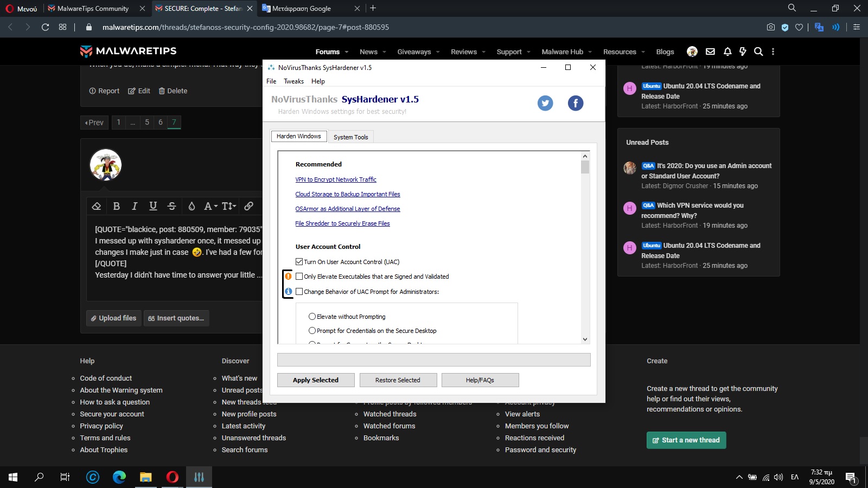Go to page 6 of the thread

(x=161, y=122)
